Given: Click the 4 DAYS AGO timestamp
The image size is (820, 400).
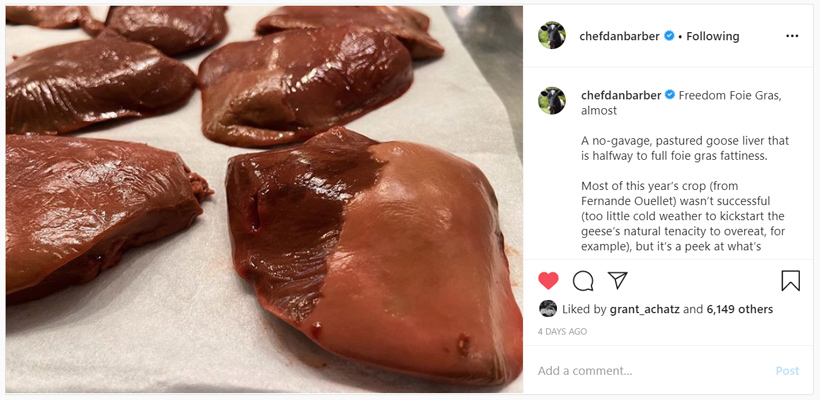Looking at the screenshot, I should coord(563,331).
